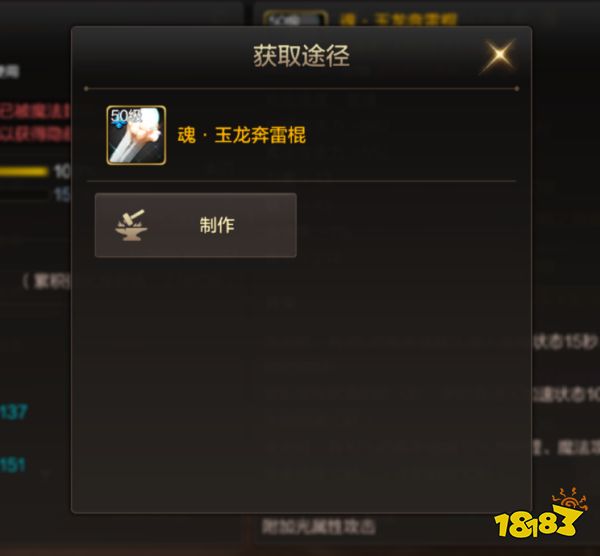Viewport: 600px width, 556px height.
Task: Click the yellow progress bar behind dialog
Action: 24,171
